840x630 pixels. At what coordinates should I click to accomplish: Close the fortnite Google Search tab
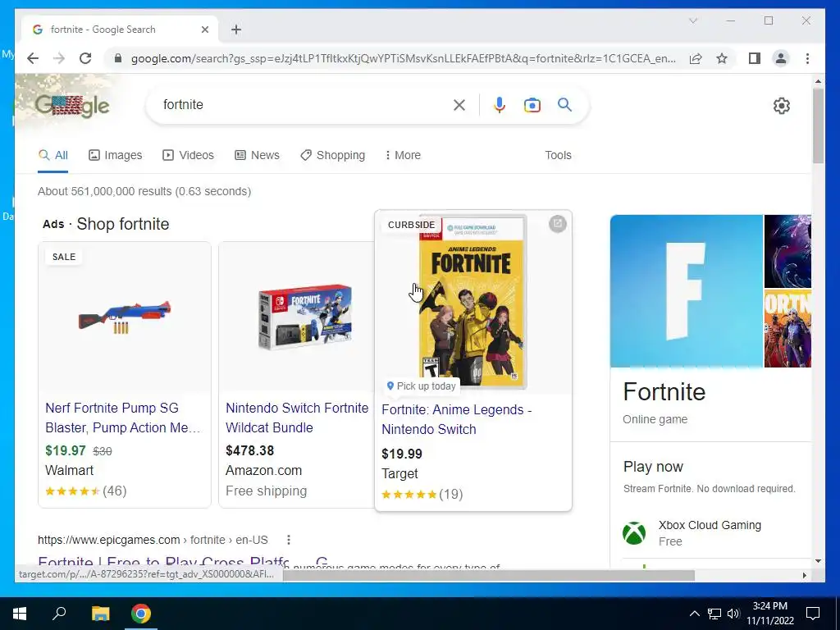[x=204, y=30]
